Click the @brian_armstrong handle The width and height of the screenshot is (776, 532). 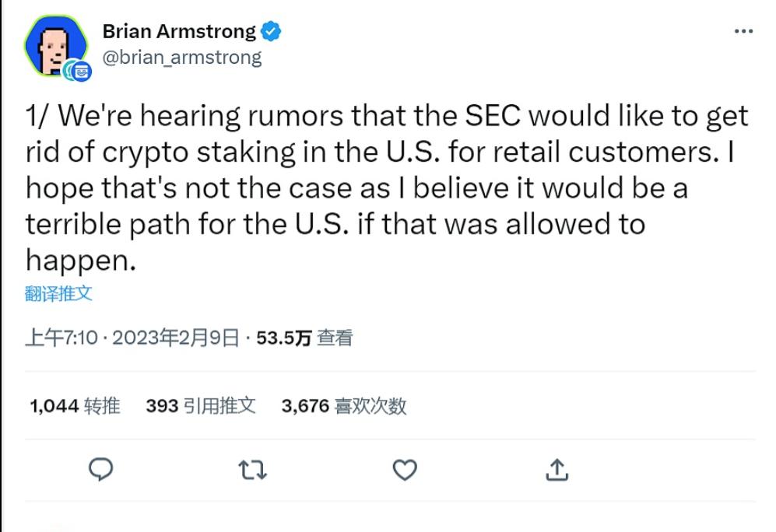182,57
